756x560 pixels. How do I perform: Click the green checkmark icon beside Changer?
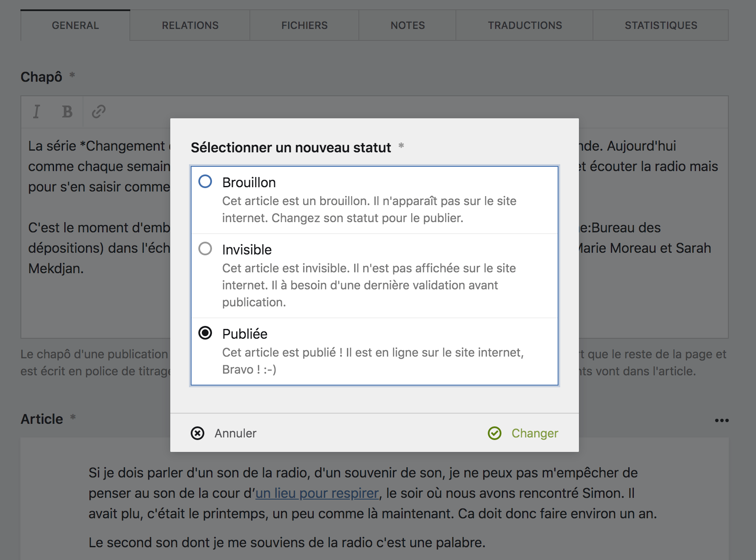(495, 433)
